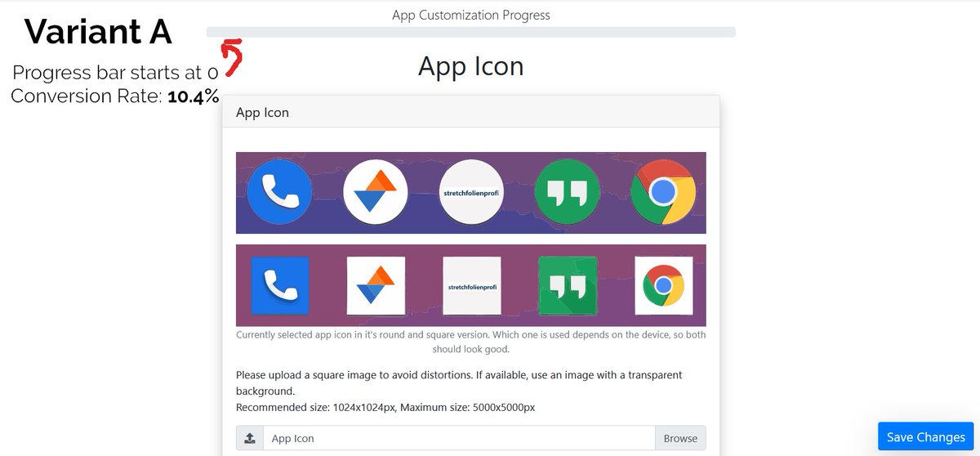
Task: Click the Browse button
Action: [x=680, y=438]
